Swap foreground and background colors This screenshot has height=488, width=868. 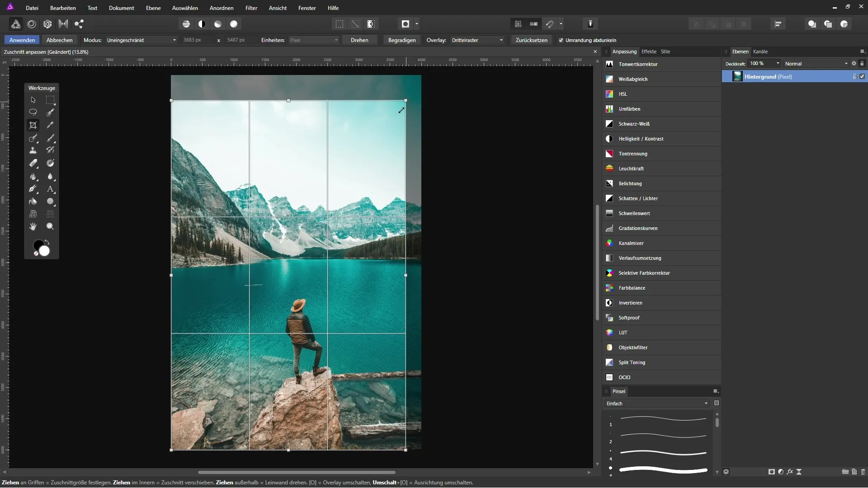(x=47, y=242)
